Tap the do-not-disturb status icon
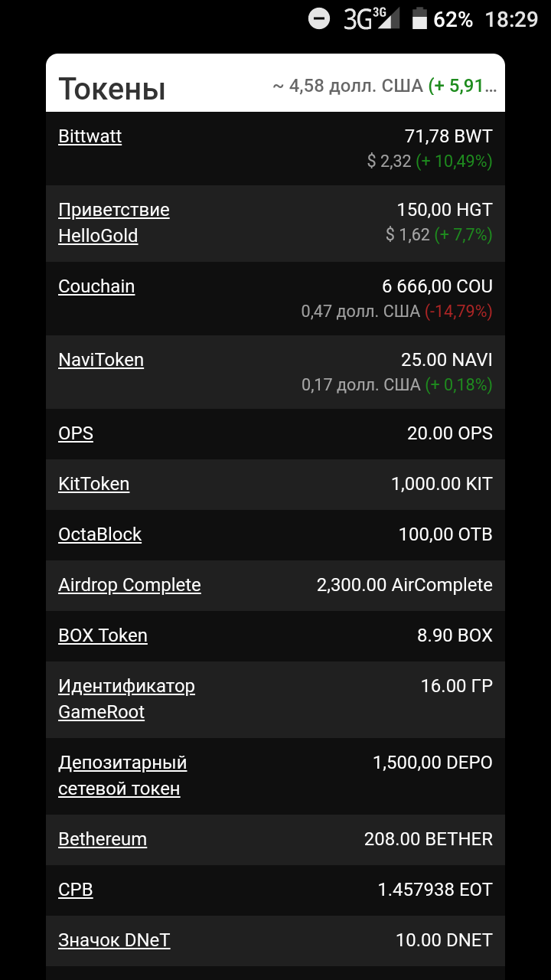The width and height of the screenshot is (551, 980). click(319, 18)
